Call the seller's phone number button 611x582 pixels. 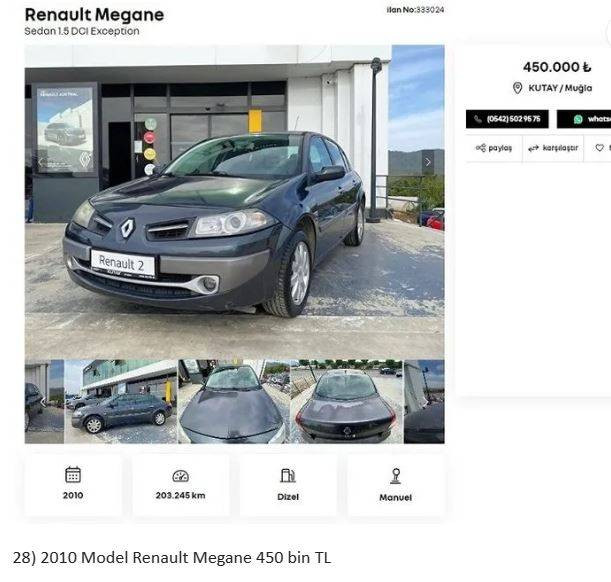[x=507, y=119]
